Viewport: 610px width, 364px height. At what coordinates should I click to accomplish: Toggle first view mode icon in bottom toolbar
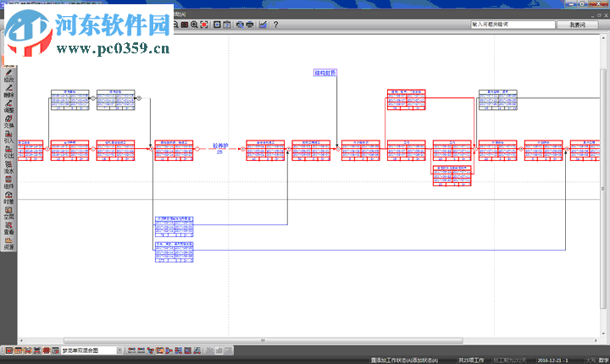point(9,350)
